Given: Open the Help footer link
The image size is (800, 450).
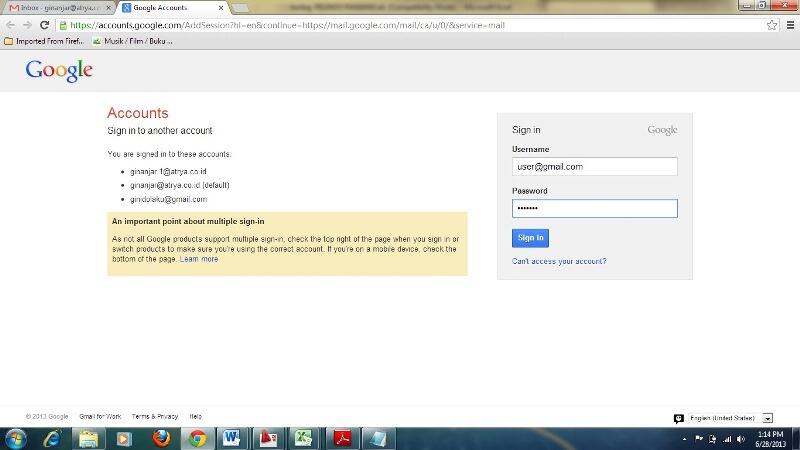Looking at the screenshot, I should tap(195, 416).
